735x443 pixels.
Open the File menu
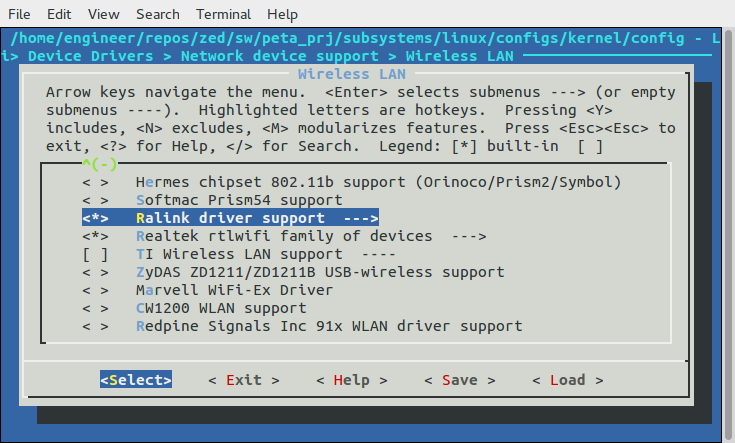click(x=19, y=15)
